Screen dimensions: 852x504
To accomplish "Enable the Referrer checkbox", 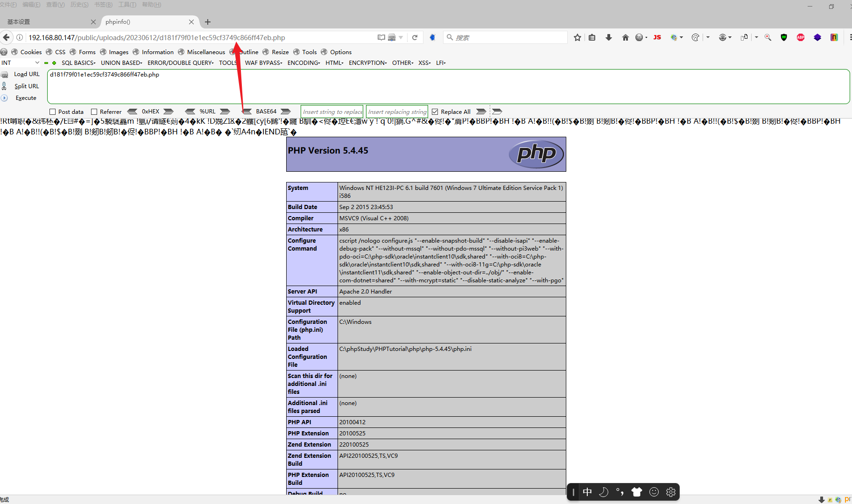I will tap(94, 112).
